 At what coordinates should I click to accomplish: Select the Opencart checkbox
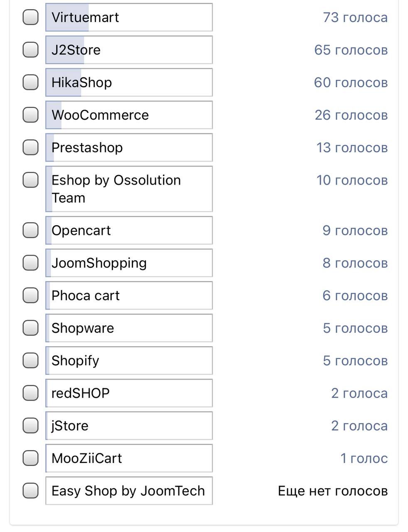coord(30,230)
